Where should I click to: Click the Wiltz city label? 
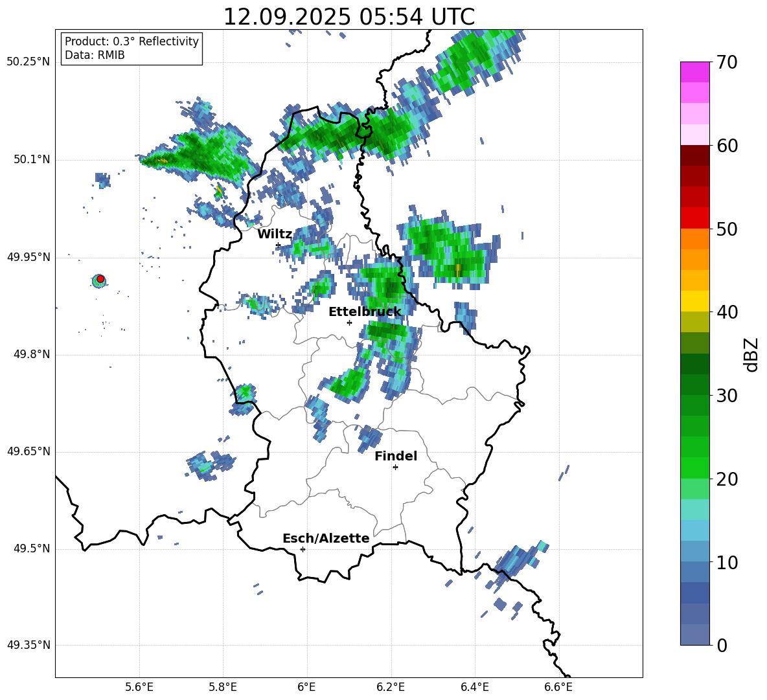click(275, 234)
